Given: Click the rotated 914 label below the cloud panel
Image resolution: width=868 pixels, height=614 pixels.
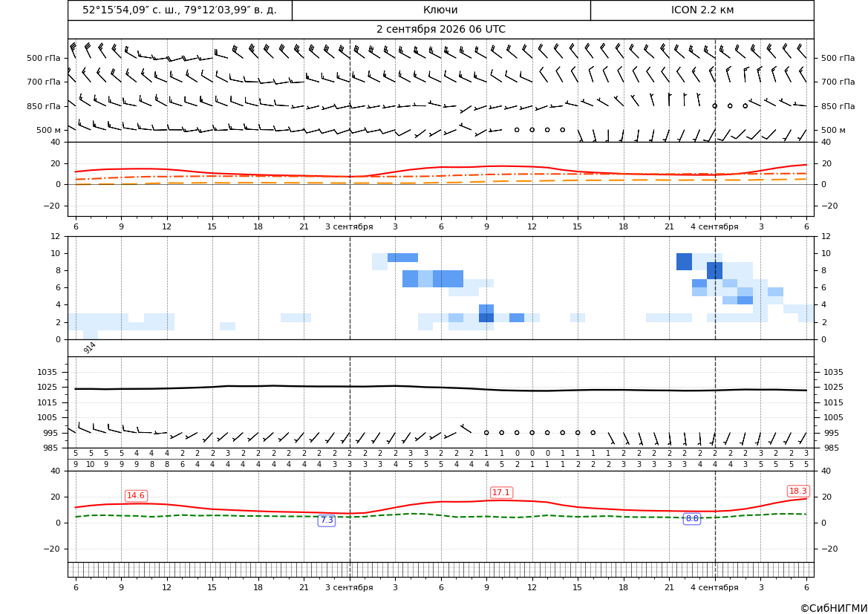Looking at the screenshot, I should [x=89, y=347].
